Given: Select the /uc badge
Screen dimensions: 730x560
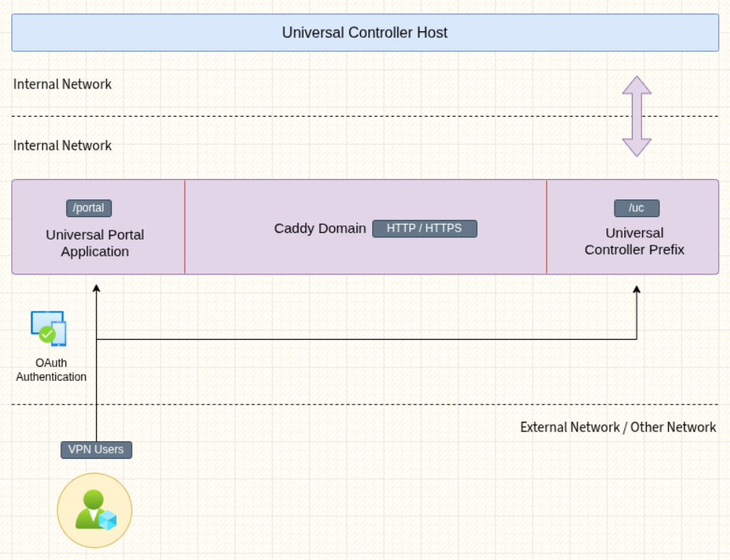Looking at the screenshot, I should point(636,208).
